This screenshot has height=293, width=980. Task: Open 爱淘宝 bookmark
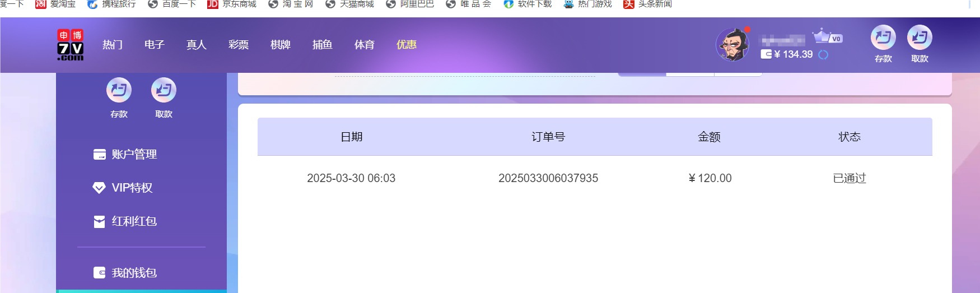[55, 4]
